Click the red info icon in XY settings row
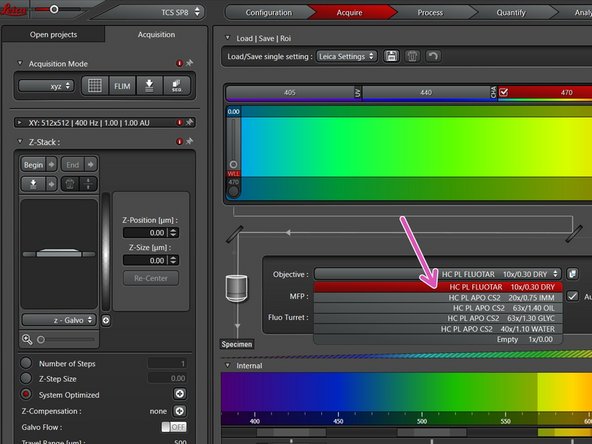 [179, 123]
